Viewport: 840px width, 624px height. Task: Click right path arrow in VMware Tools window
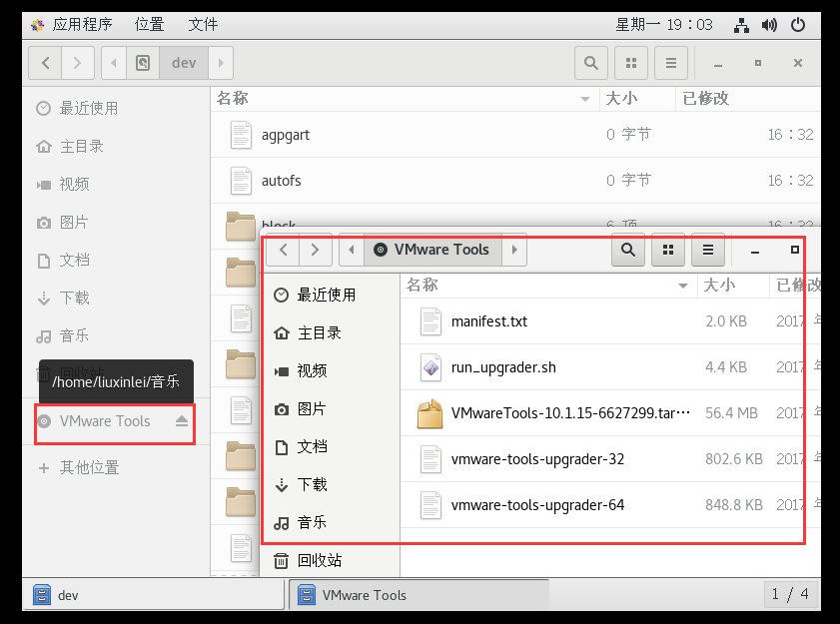point(514,250)
